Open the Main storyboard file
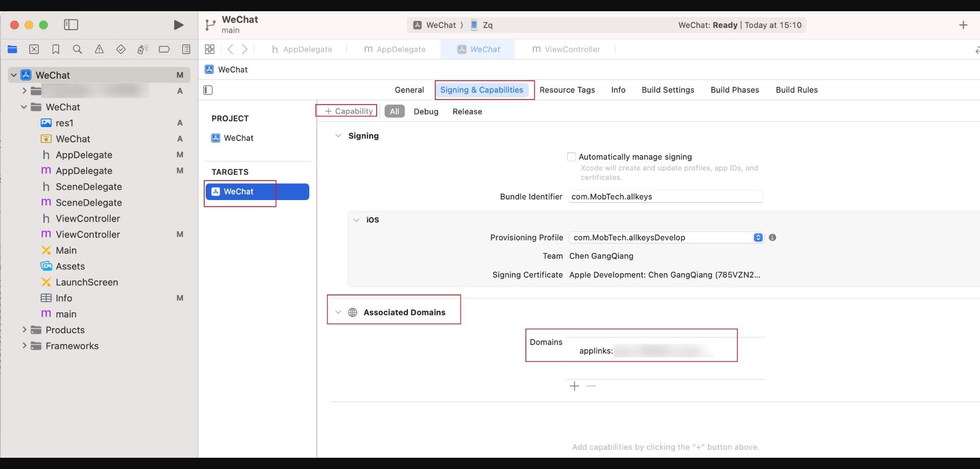Screen dimensions: 980x469 (66, 251)
